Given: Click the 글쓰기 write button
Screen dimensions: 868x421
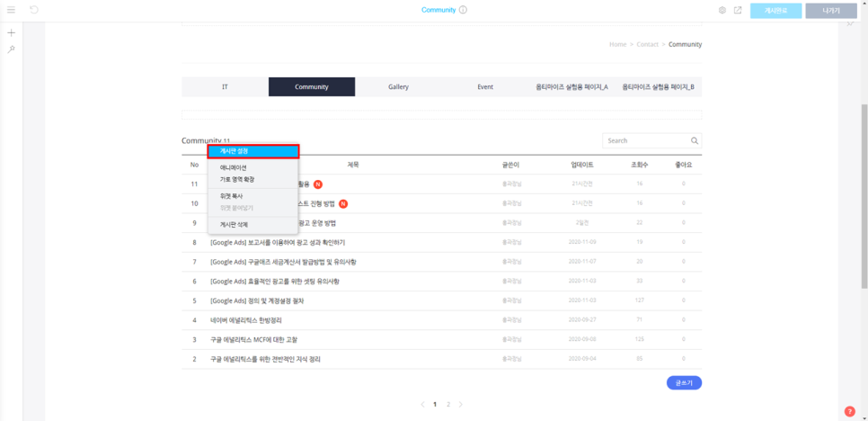Looking at the screenshot, I should click(684, 383).
